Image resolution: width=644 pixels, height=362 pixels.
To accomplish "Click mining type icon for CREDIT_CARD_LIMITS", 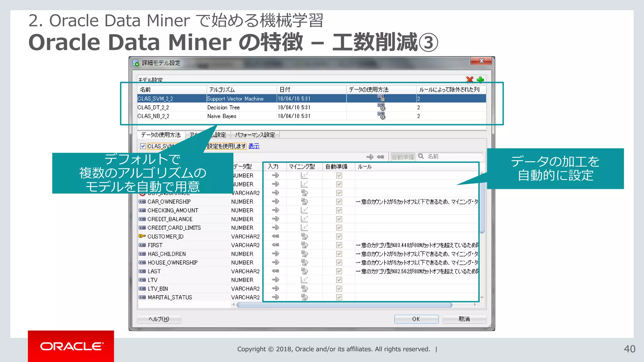I will click(x=304, y=228).
